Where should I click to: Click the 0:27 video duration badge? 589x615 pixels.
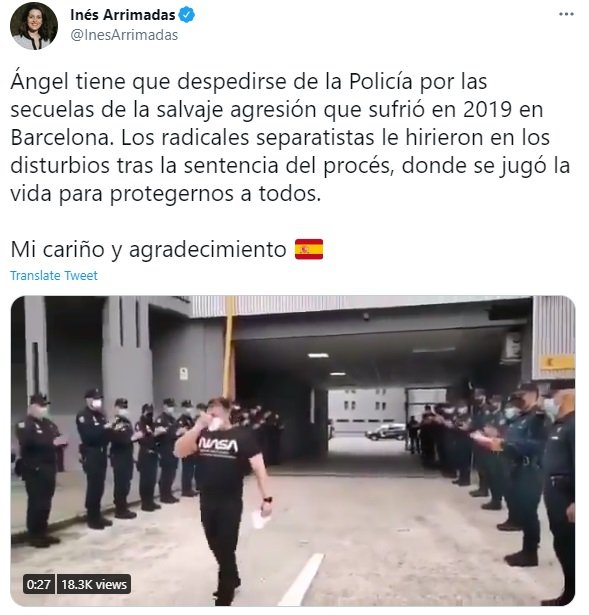[x=38, y=584]
